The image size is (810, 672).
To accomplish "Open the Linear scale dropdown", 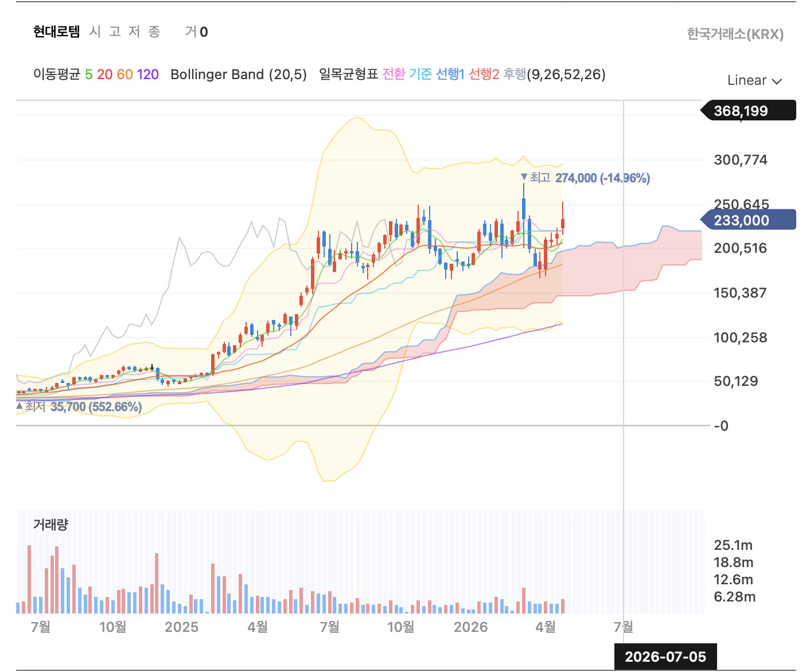I will coord(754,80).
